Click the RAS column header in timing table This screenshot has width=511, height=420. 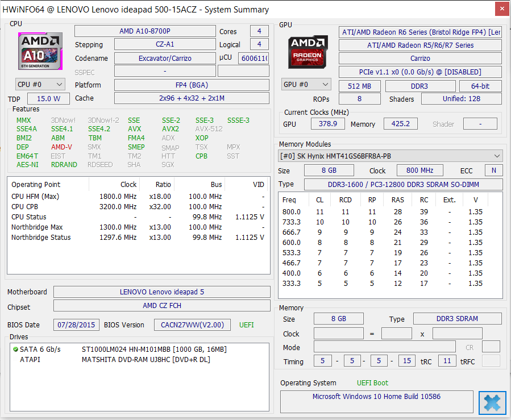pos(397,199)
